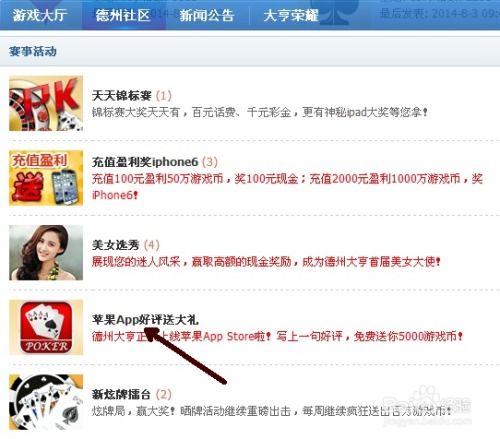Select the 德州社区 navigation tab
Image resolution: width=500 pixels, height=439 pixels.
(x=123, y=15)
